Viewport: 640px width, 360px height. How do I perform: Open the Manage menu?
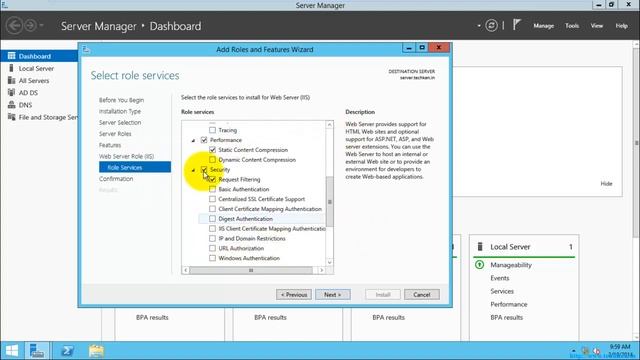pyautogui.click(x=543, y=26)
